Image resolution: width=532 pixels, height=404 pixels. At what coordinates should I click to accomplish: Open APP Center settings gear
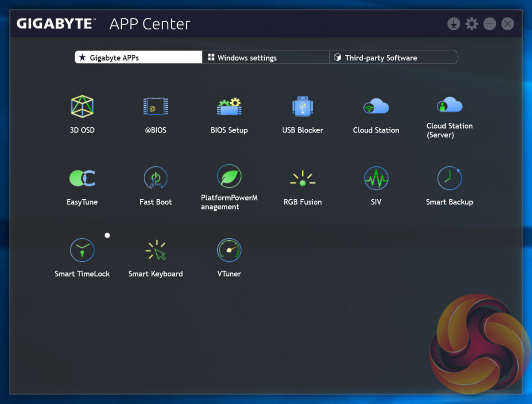click(472, 24)
